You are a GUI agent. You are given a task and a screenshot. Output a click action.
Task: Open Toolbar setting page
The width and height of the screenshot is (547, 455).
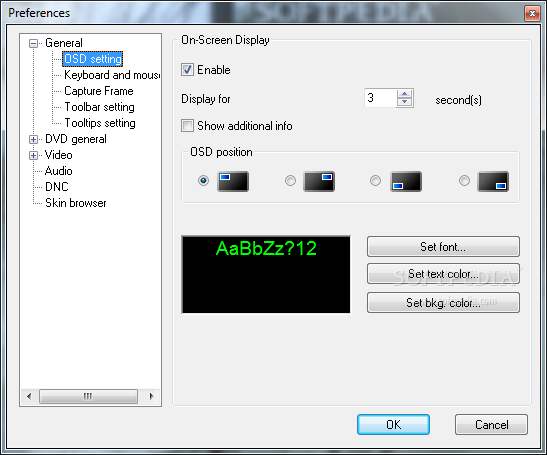click(99, 107)
